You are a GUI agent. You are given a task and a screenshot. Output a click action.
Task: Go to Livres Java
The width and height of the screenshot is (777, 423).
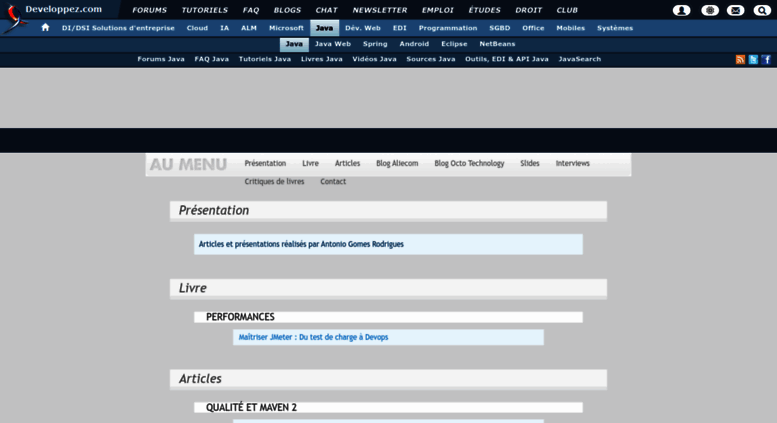click(x=322, y=59)
